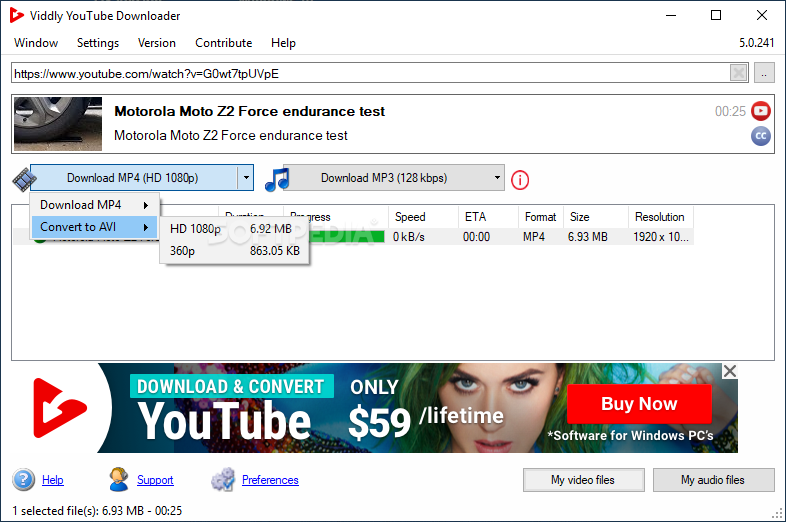The image size is (786, 522).
Task: Select Download MP4 submenu entry
Action: point(95,205)
